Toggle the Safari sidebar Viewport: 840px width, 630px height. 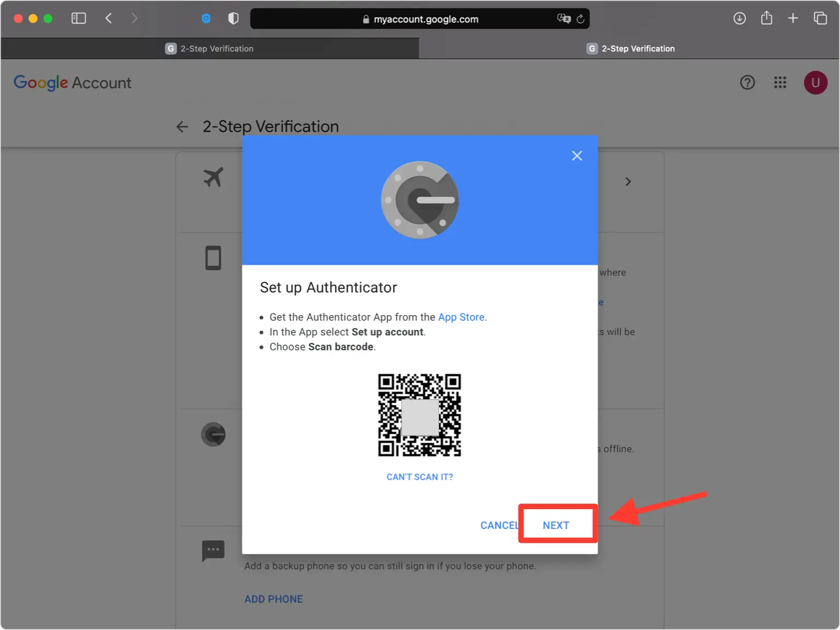(79, 19)
